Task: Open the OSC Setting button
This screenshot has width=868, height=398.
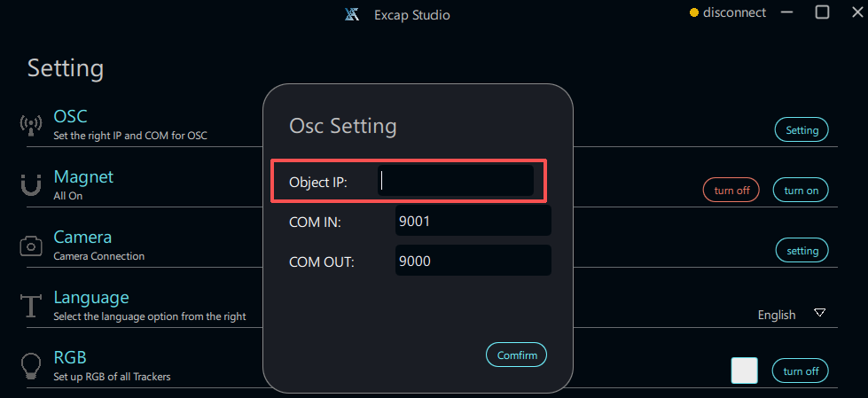Action: 802,130
